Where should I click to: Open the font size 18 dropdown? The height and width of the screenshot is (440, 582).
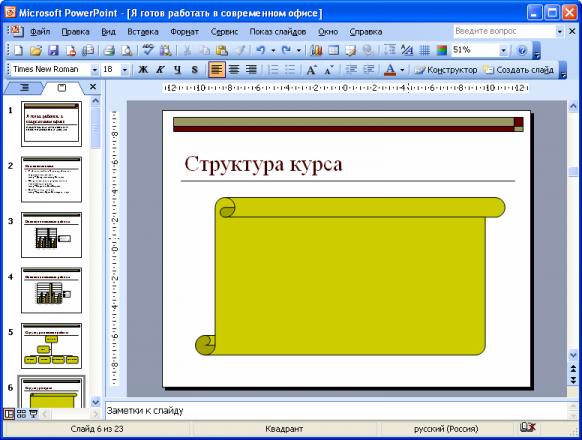(x=125, y=69)
